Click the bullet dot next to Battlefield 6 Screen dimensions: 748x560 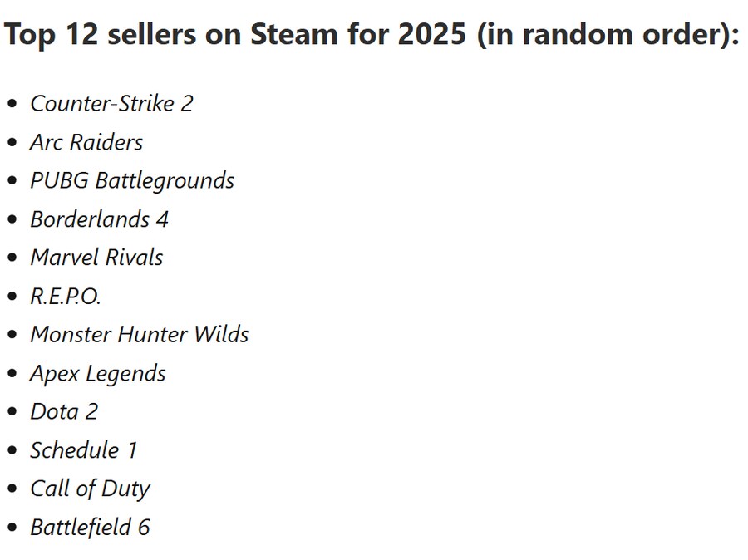tap(12, 528)
